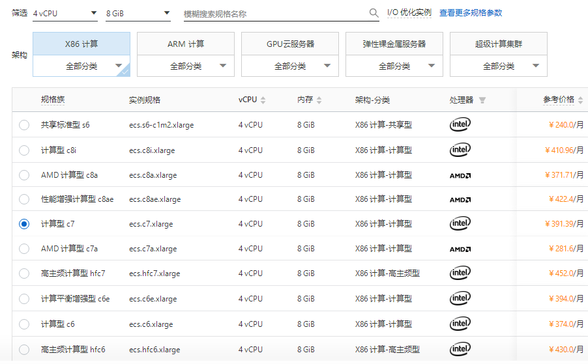Screen dimensions: 588x364
Task: Switch to 弹性裸金属服务器 architecture tab
Action: tap(394, 44)
